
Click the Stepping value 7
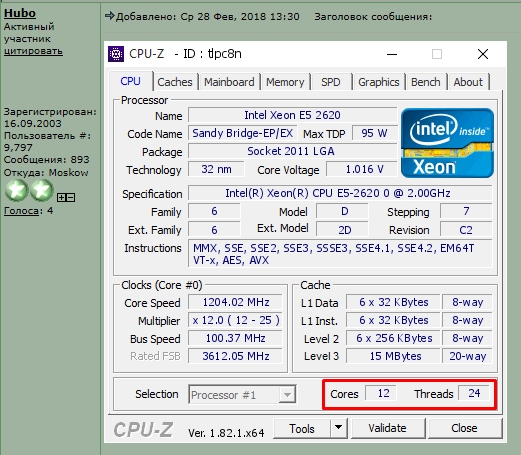coord(466,211)
